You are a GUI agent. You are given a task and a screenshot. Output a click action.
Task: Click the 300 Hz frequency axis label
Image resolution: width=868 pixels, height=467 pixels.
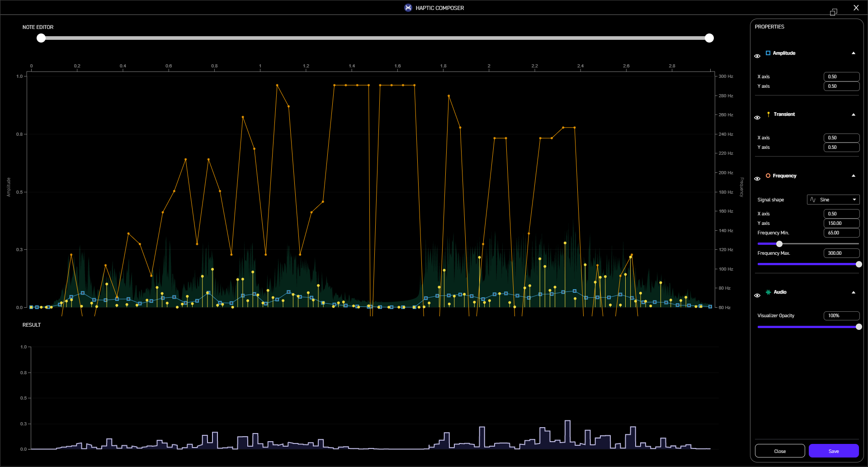coord(726,76)
